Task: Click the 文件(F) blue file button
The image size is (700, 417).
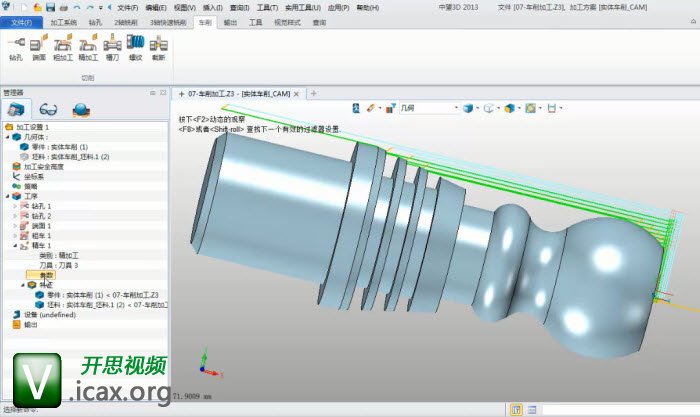Action: (x=21, y=20)
